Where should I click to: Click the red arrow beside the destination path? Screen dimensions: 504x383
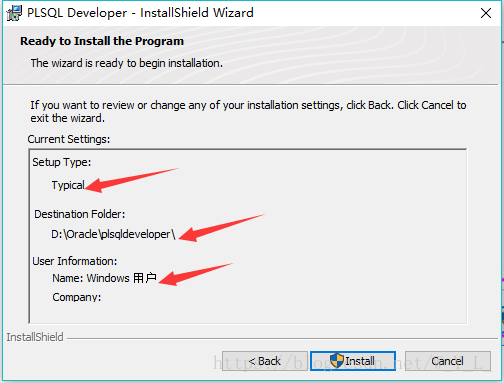point(222,228)
